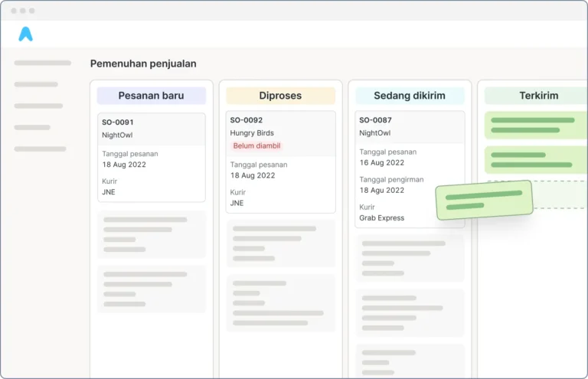Click the first gray placeholder card under Pesanan baru

pos(151,234)
